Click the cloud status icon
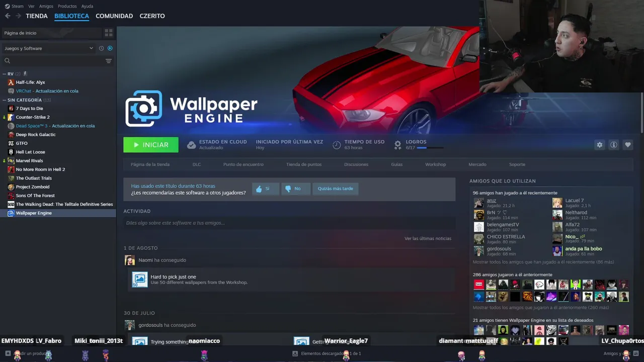Image resolution: width=644 pixels, height=362 pixels. click(x=191, y=145)
